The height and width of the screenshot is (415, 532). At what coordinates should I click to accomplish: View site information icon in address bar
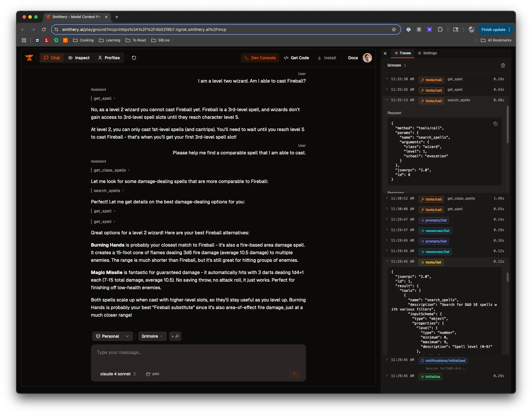(56, 29)
